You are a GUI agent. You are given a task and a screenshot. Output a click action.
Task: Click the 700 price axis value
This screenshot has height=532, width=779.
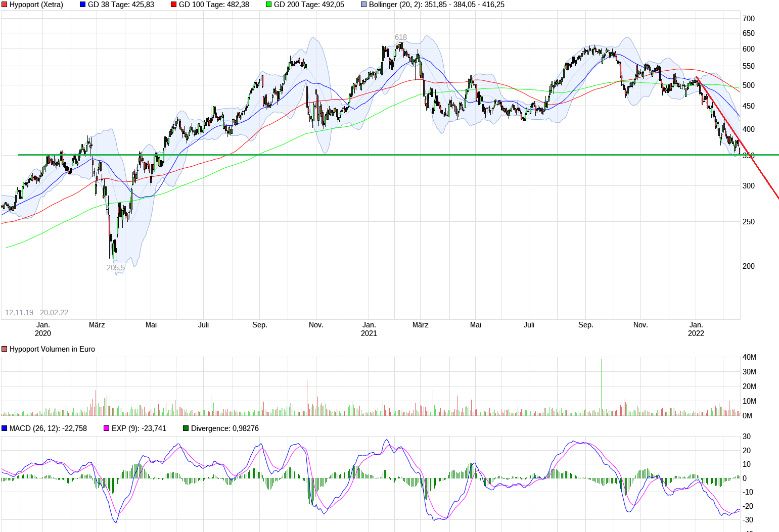[x=749, y=19]
